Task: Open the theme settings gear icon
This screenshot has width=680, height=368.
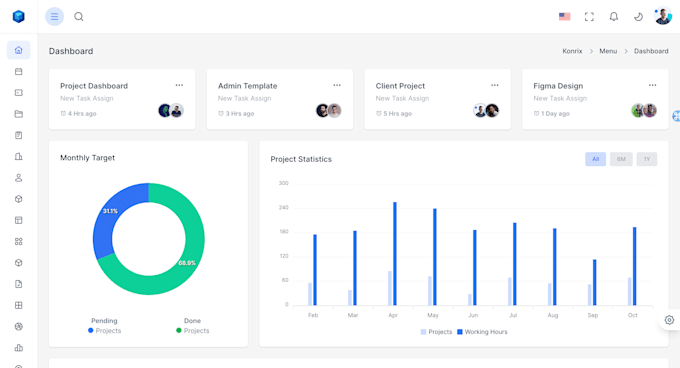Action: (x=669, y=320)
